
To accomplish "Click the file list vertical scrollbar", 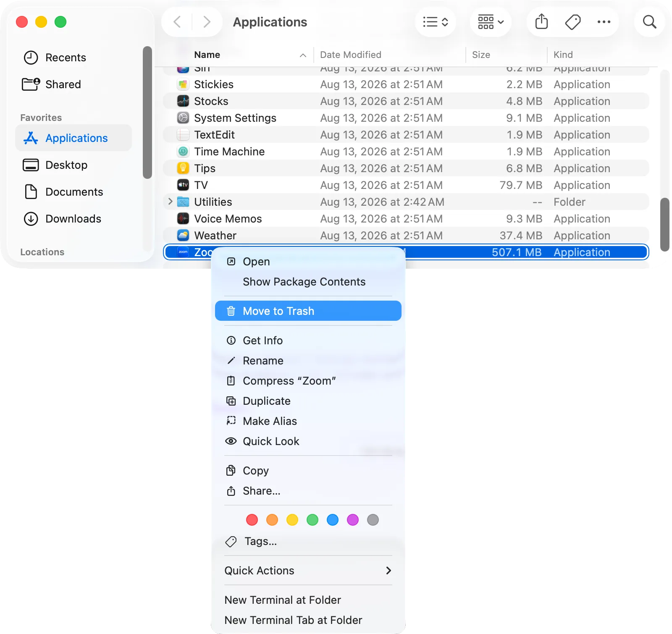I will click(664, 225).
